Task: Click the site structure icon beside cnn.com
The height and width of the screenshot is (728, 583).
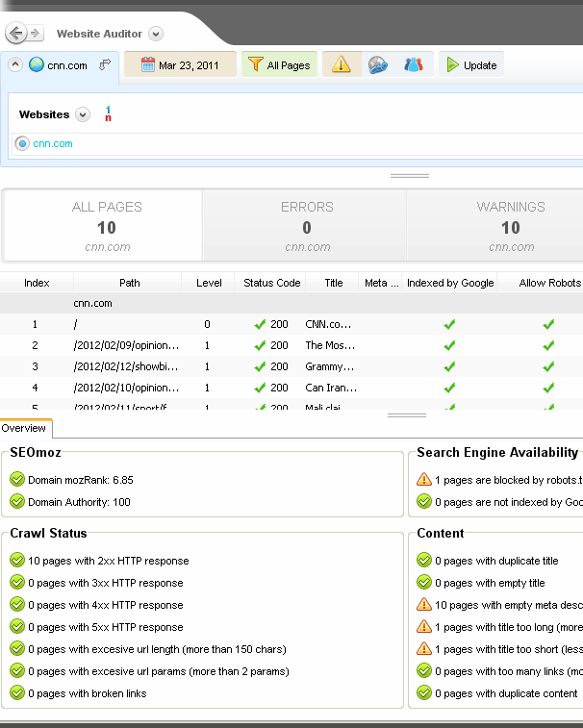Action: point(105,65)
